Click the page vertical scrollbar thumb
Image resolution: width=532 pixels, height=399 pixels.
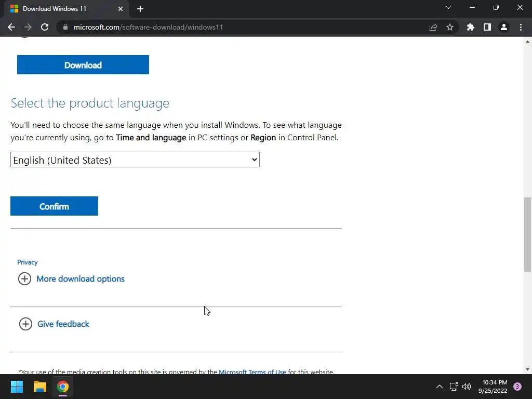528,234
